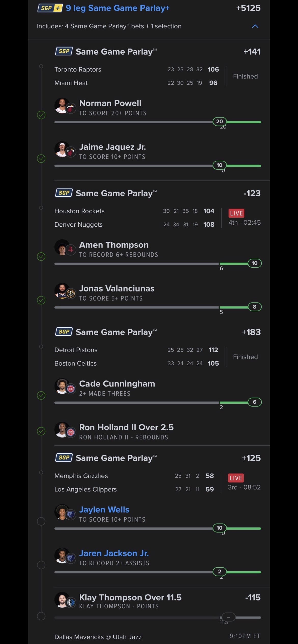Click green checkmark beside Amen Thompson leg
298x644 pixels.
[x=41, y=256]
